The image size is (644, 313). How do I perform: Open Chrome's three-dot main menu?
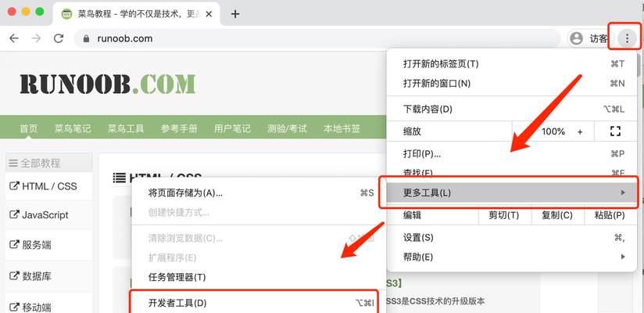627,38
